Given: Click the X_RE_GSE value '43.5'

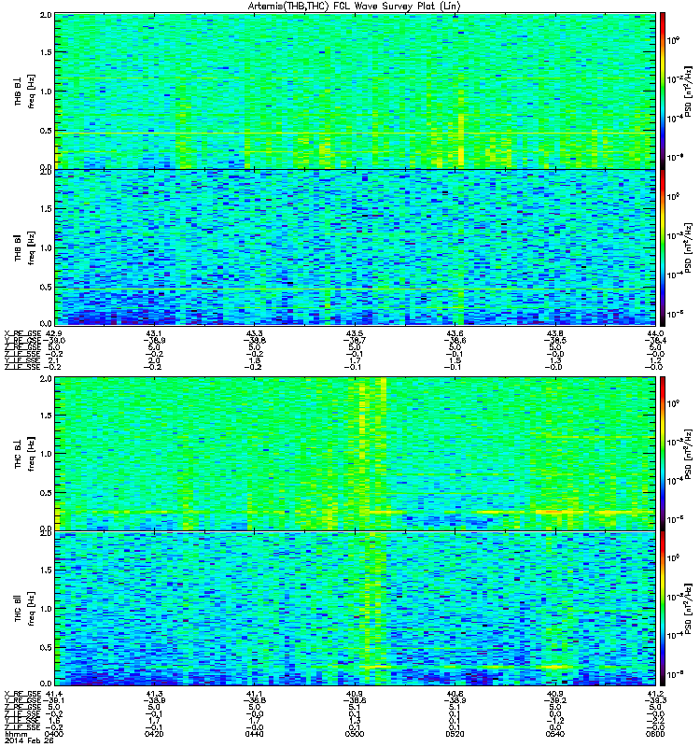Looking at the screenshot, I should [x=355, y=333].
